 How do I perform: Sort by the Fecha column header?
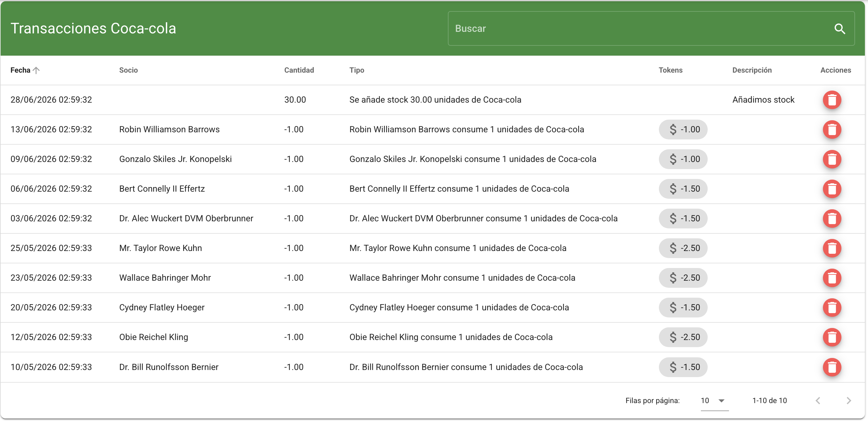[x=20, y=70]
